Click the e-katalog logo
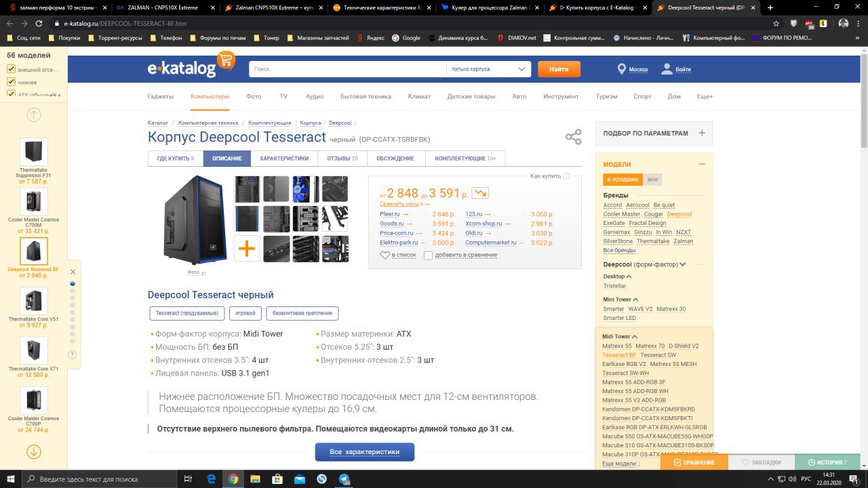This screenshot has height=488, width=868. pyautogui.click(x=191, y=66)
